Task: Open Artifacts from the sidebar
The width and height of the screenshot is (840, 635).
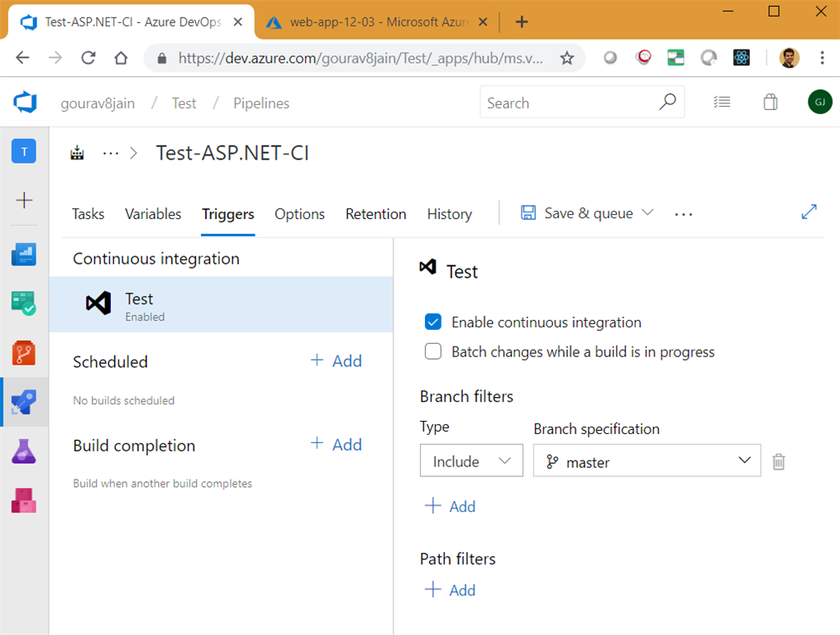Action: (24, 500)
